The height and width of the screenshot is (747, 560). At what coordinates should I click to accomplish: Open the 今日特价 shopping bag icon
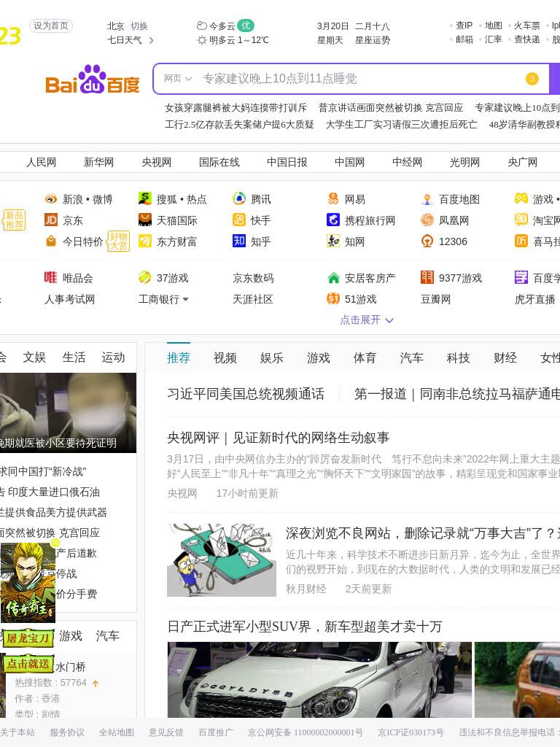click(50, 241)
